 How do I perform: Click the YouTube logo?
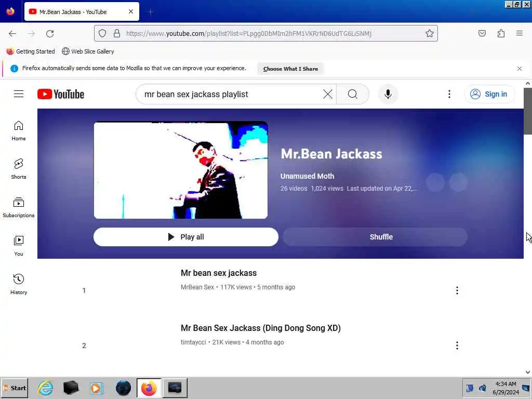61,94
